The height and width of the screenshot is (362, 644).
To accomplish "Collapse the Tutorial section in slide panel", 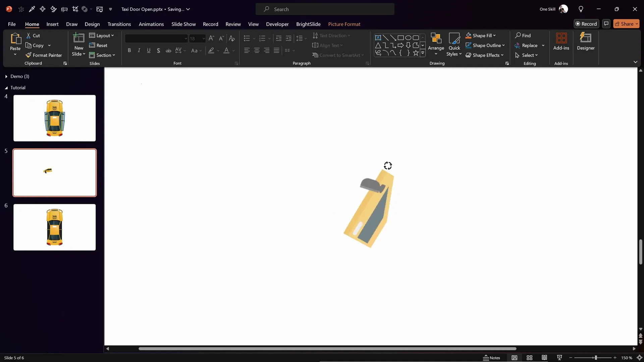I will pos(6,87).
